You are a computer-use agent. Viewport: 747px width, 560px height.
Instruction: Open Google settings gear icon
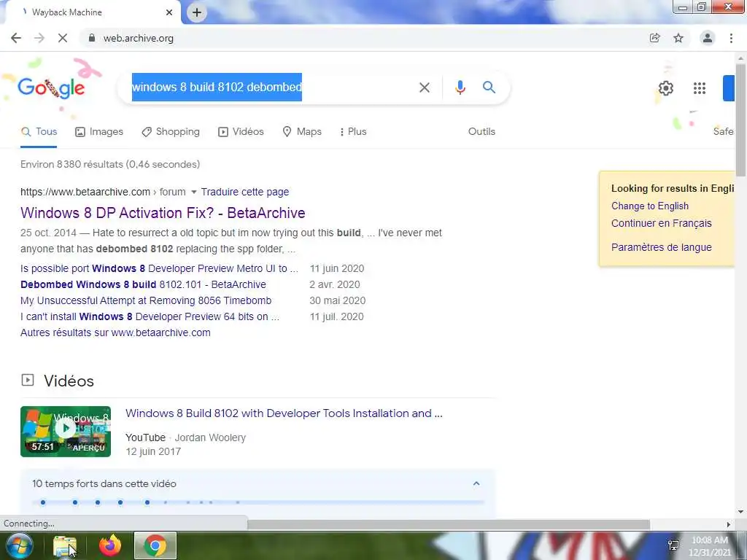pos(666,88)
